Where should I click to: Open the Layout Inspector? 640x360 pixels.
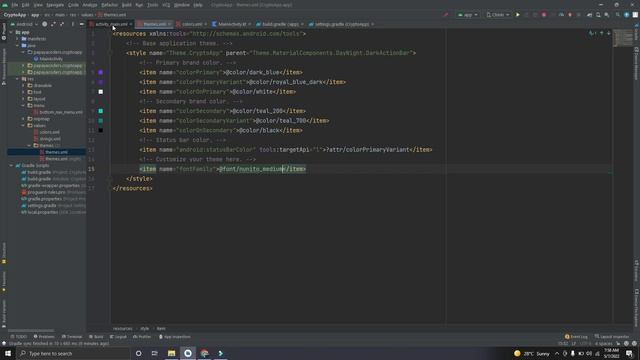[612, 337]
